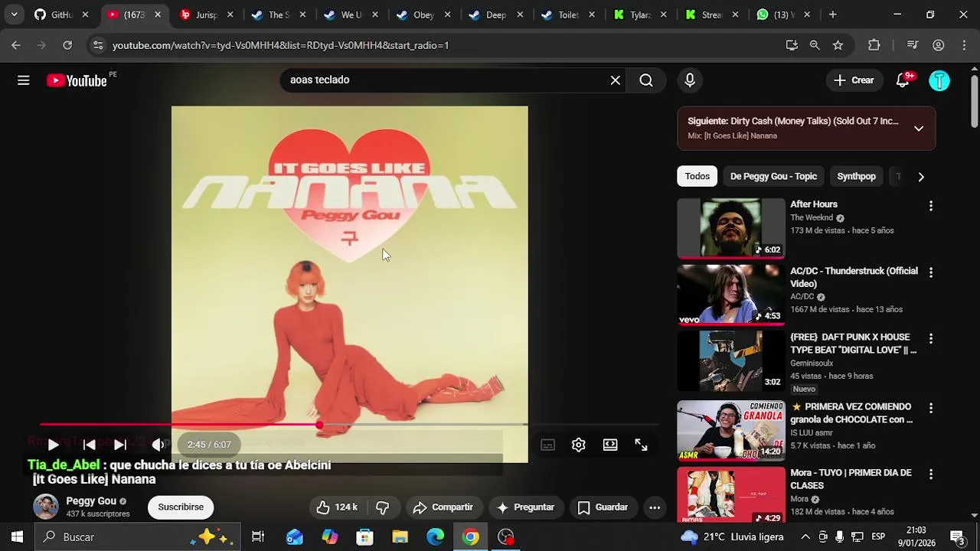Click the browser address bar URL
Screen dimensions: 980x551
[x=280, y=45]
